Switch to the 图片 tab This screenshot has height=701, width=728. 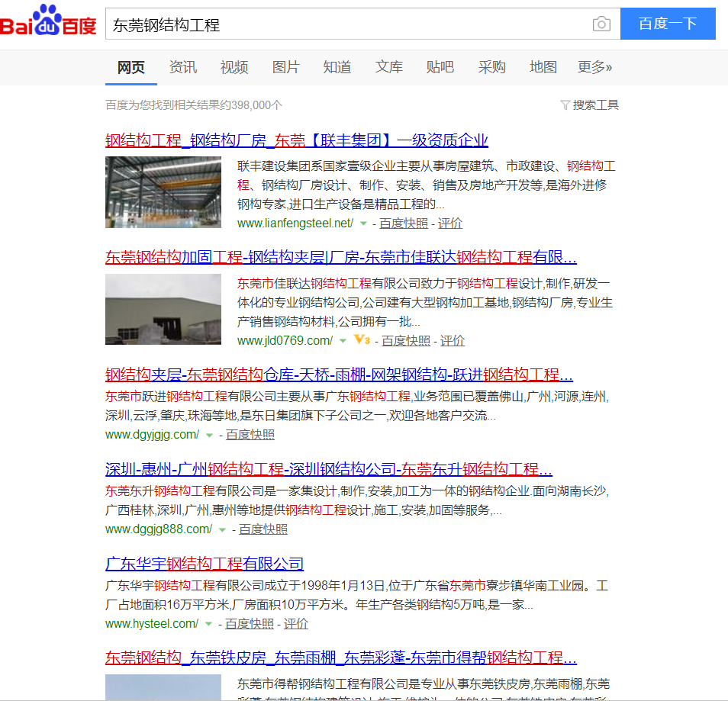click(285, 67)
